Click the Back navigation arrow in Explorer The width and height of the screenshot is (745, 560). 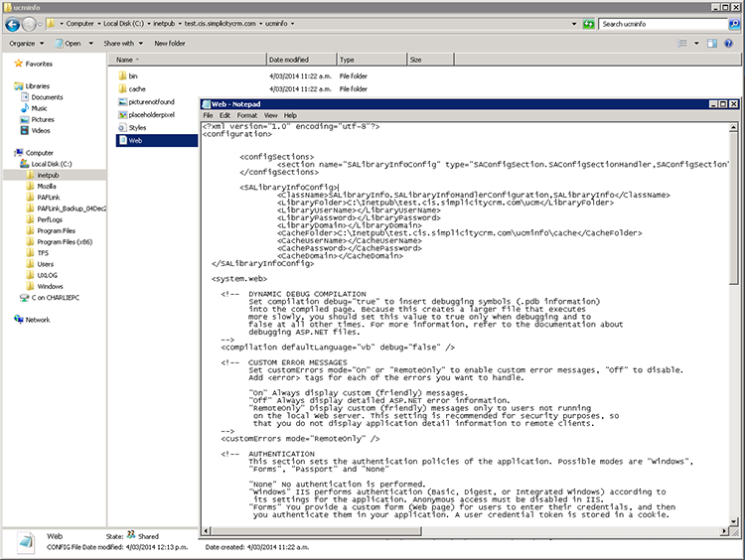12,22
